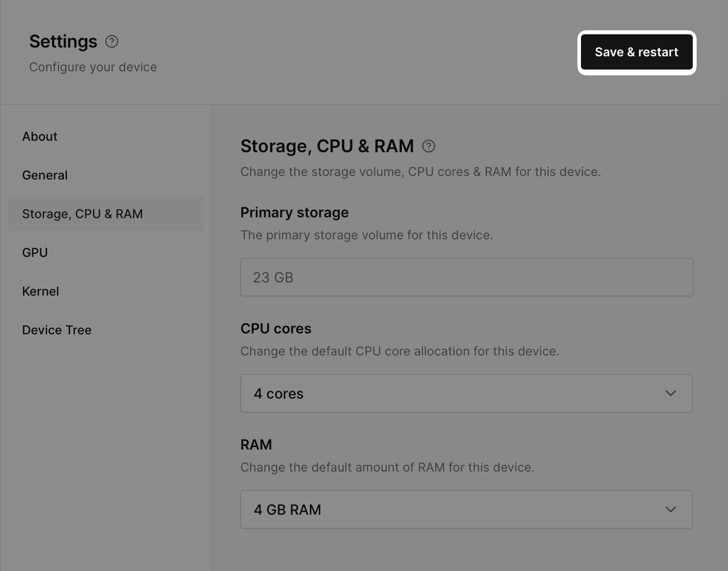Select the Kernel settings section
728x571 pixels.
[40, 291]
